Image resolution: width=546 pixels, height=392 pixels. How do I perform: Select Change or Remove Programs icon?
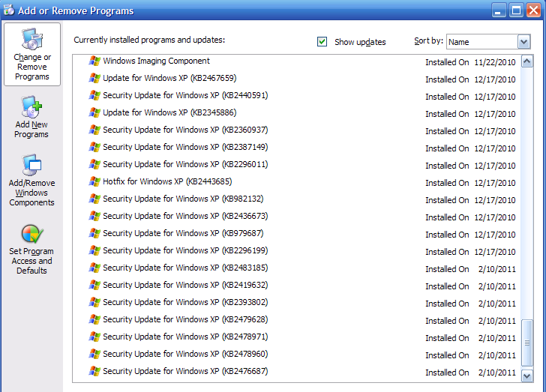pyautogui.click(x=32, y=39)
